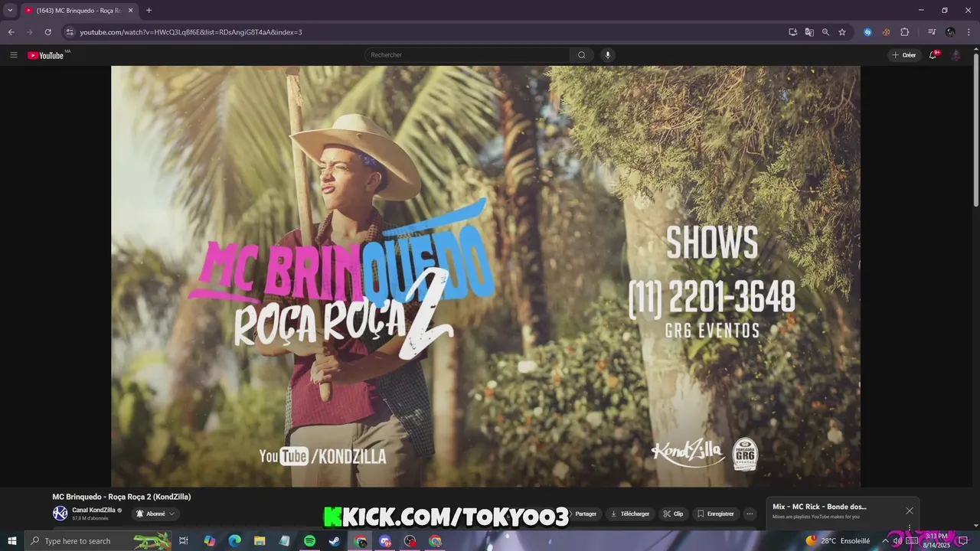Image resolution: width=980 pixels, height=551 pixels.
Task: Open Microsoft Edge from the taskbar
Action: click(x=234, y=541)
